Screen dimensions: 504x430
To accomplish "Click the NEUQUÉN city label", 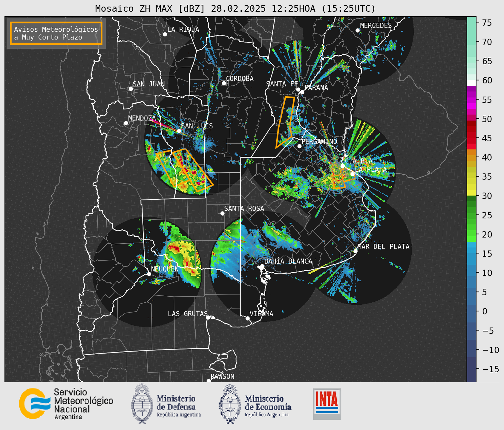I will coord(165,269).
